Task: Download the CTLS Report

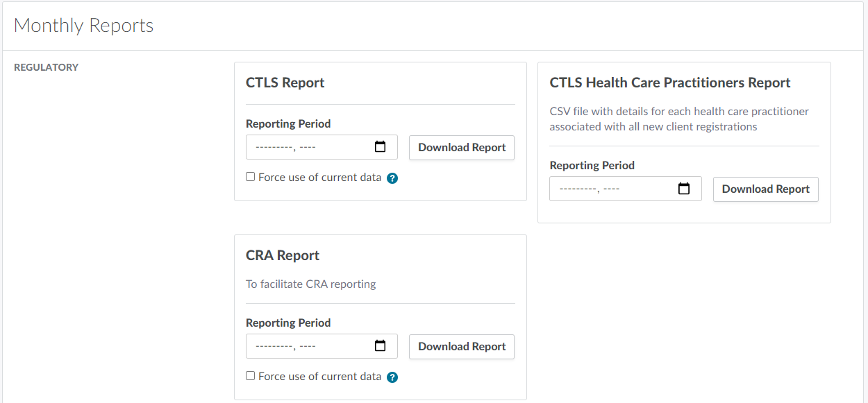Action: tap(462, 148)
